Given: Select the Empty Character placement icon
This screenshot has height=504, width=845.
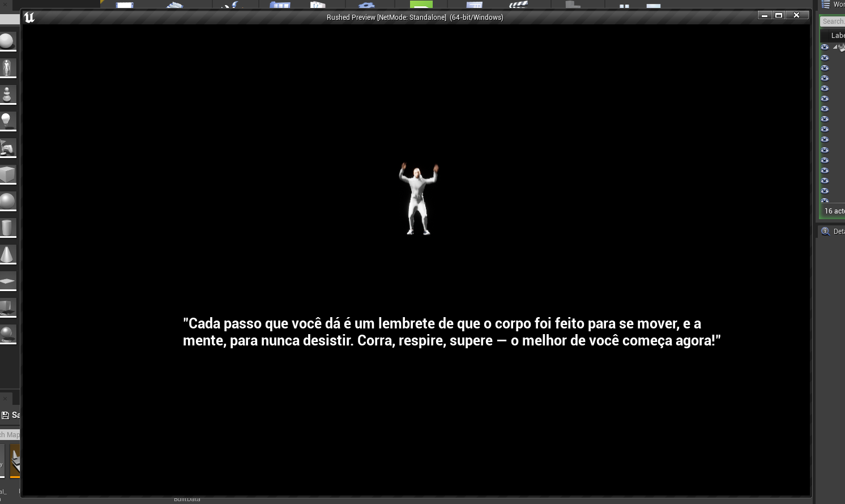Looking at the screenshot, I should click(7, 68).
